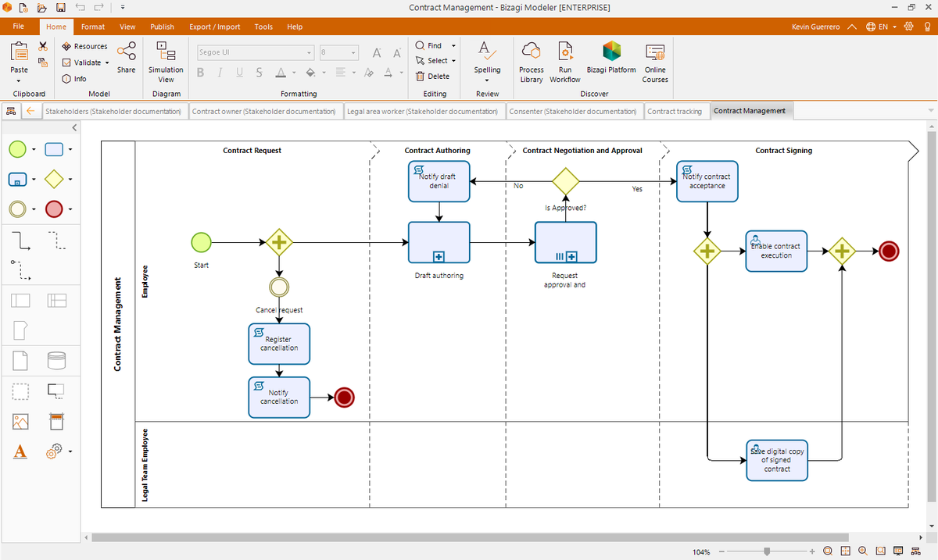938x560 pixels.
Task: Open the Export / Import ribbon tab
Action: pyautogui.click(x=215, y=27)
